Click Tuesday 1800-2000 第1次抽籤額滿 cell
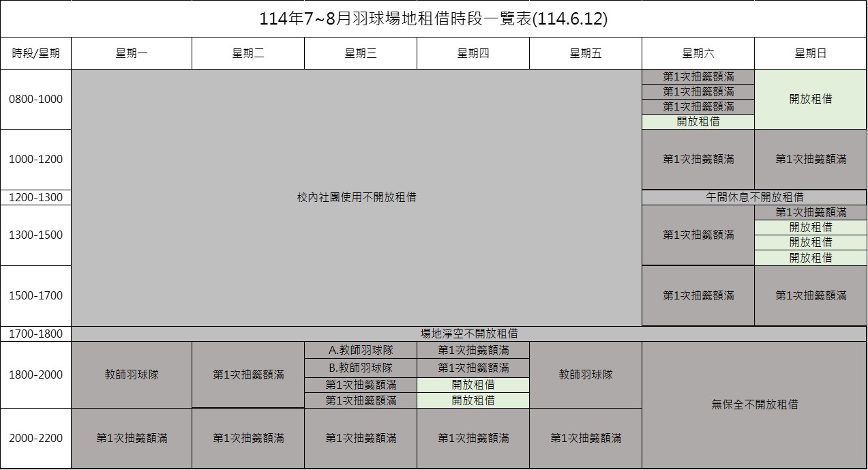Viewport: 868px width, 470px height. (248, 374)
